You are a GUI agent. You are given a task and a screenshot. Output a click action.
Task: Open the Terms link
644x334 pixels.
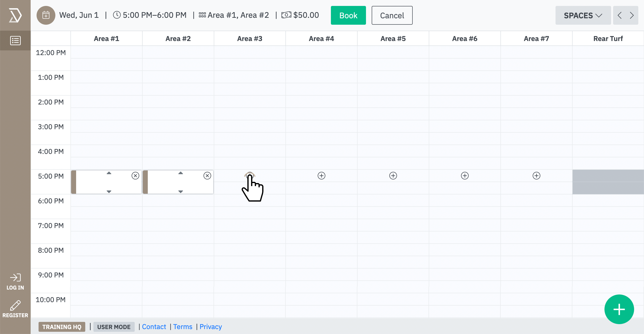(x=183, y=327)
